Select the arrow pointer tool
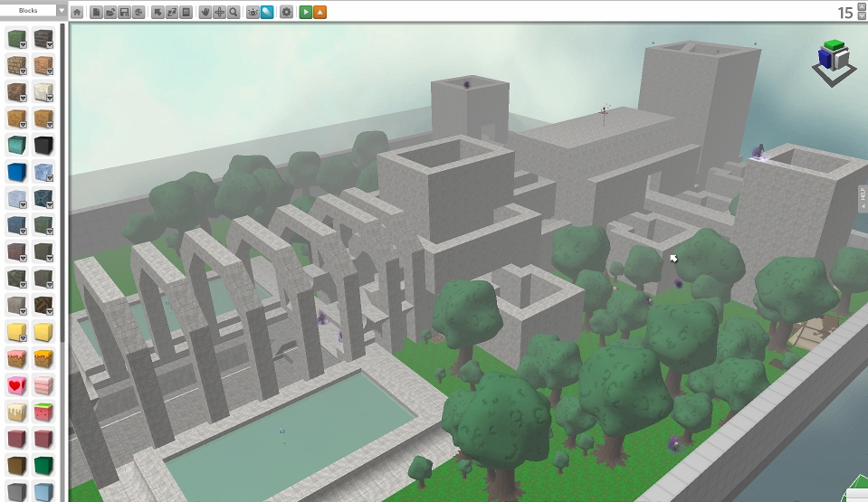The height and width of the screenshot is (502, 868). coord(157,13)
